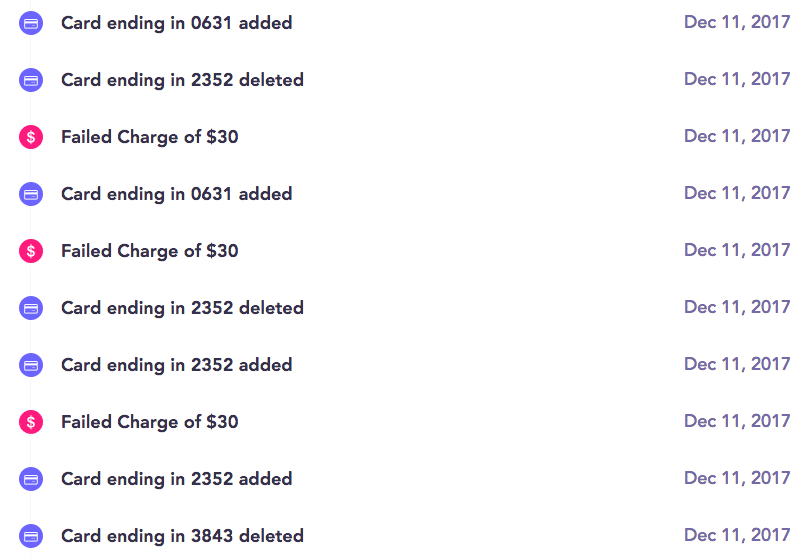Open the last "Failed Charge of $30" entry
The image size is (798, 558).
pos(149,422)
